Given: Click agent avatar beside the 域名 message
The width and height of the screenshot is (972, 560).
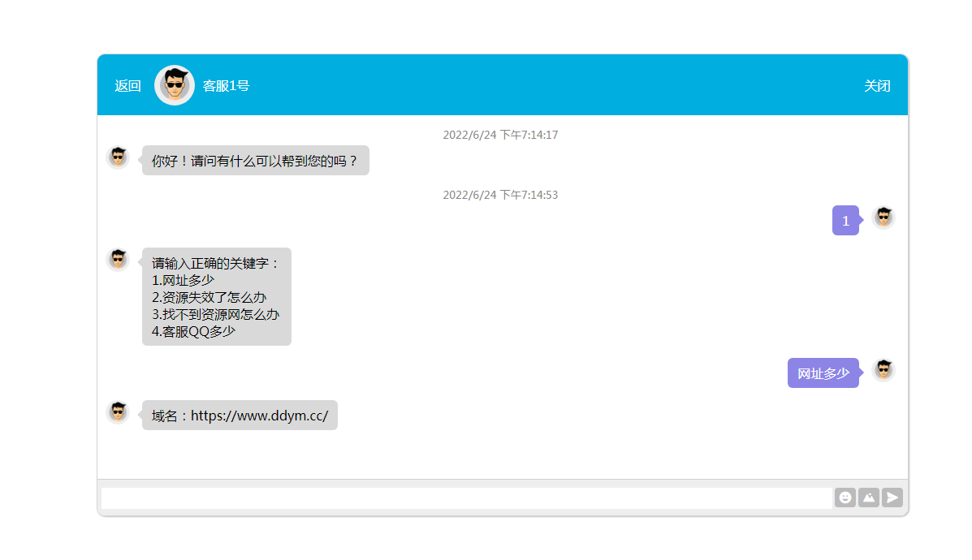Looking at the screenshot, I should [x=118, y=412].
